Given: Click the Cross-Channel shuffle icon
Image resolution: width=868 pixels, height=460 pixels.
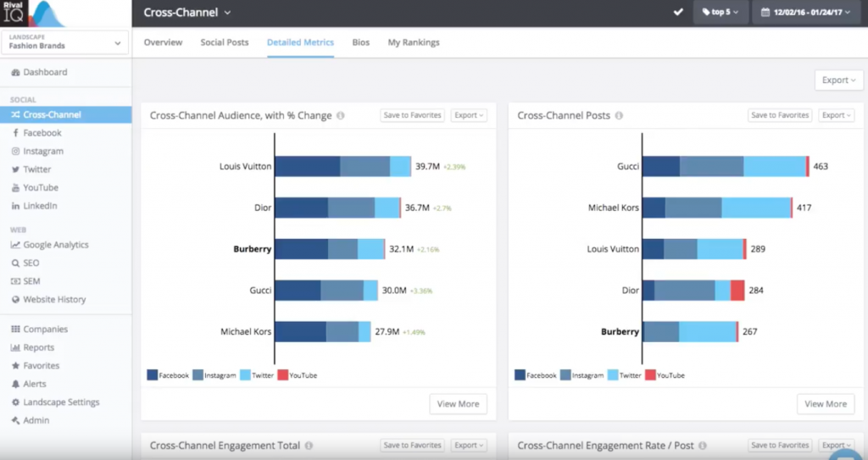Looking at the screenshot, I should (15, 115).
